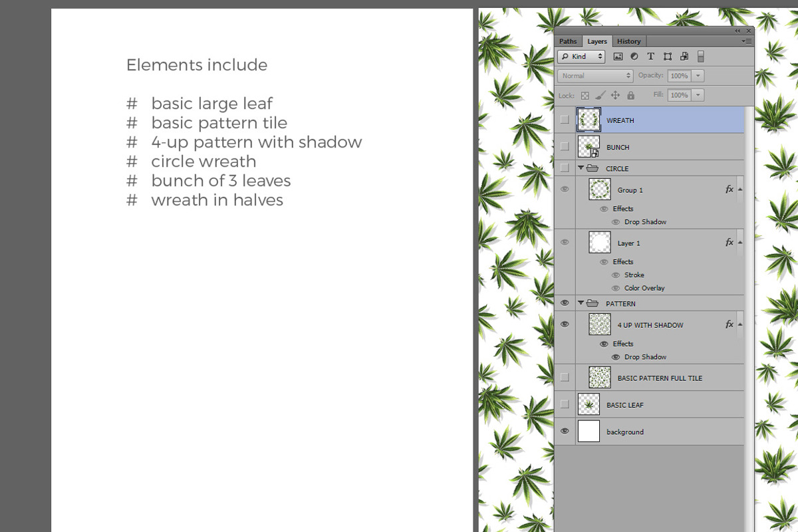The width and height of the screenshot is (798, 532).
Task: Filter layers by type layers icon
Action: [x=650, y=57]
